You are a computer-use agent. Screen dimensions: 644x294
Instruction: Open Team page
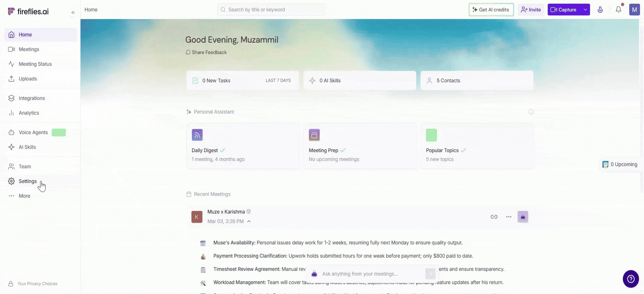(41, 166)
